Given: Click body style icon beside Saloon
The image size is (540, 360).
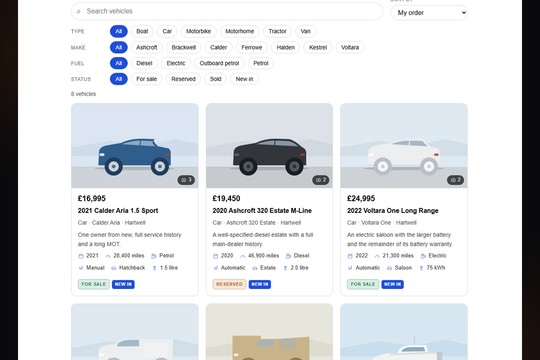Looking at the screenshot, I should point(389,268).
